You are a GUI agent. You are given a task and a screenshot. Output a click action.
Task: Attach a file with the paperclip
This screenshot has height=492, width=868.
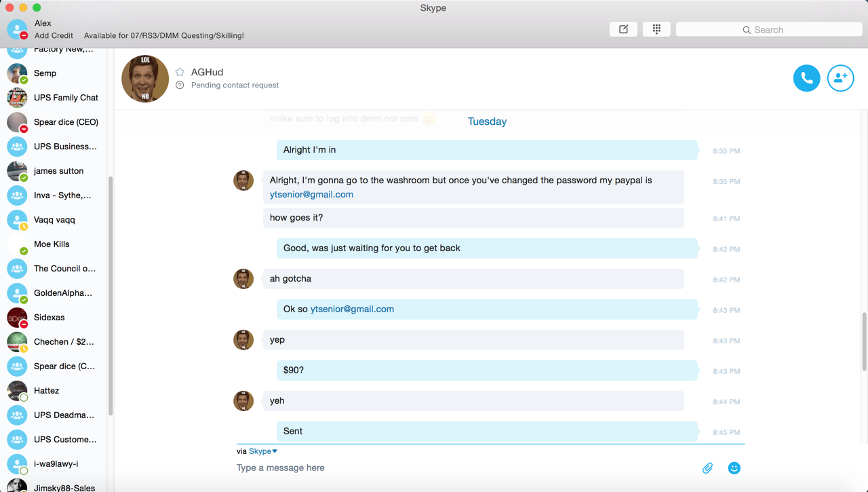tap(707, 468)
